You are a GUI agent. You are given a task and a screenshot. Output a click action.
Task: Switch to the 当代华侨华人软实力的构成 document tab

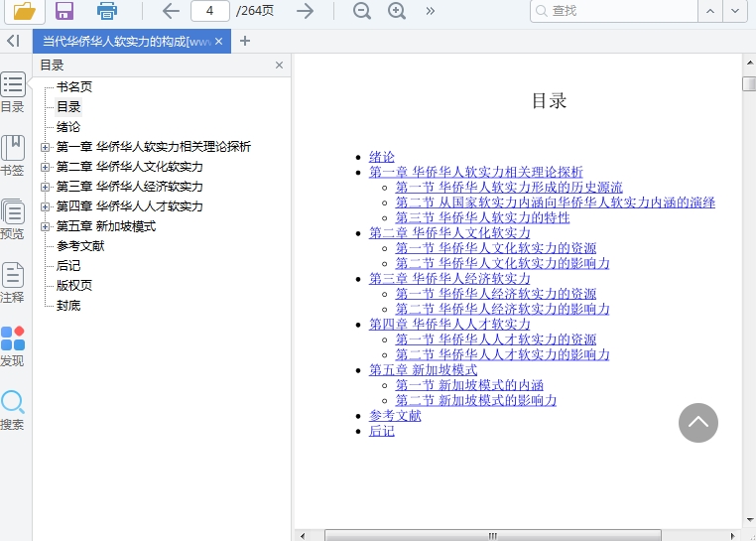(126, 42)
